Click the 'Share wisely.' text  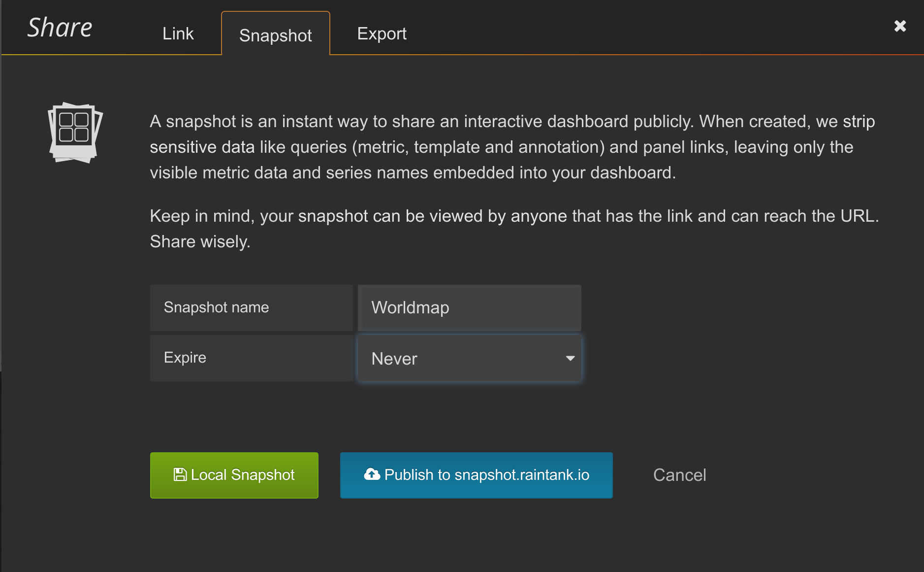click(200, 241)
